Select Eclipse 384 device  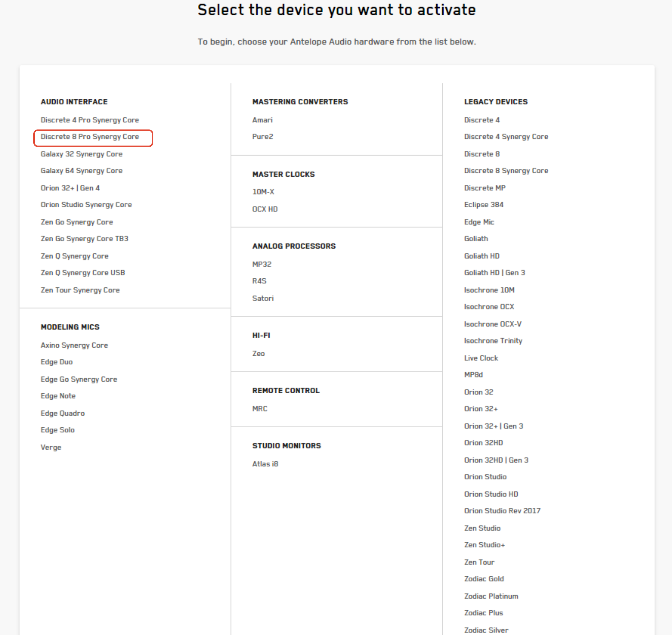484,205
